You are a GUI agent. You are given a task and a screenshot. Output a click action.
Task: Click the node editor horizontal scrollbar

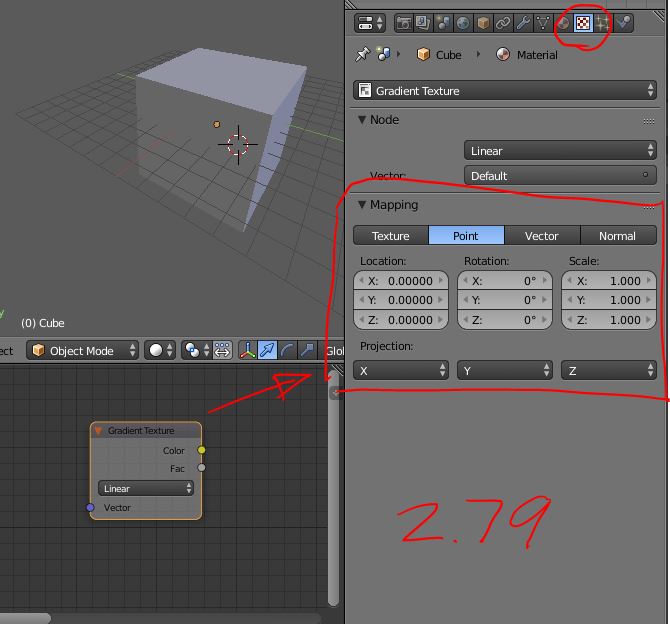pos(24,618)
